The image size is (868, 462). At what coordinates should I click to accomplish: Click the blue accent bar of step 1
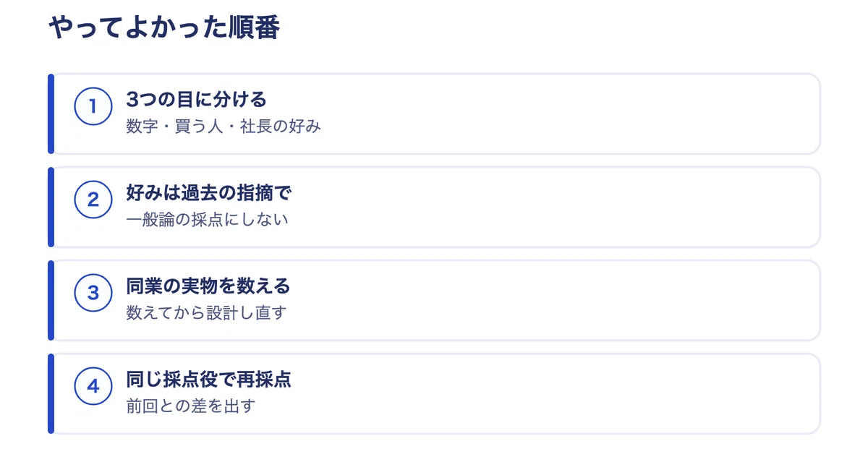click(51, 114)
